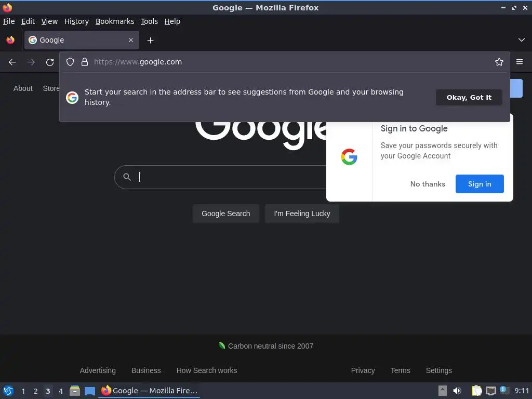Image resolution: width=532 pixels, height=399 pixels.
Task: Go back using the back arrow
Action: (x=12, y=62)
